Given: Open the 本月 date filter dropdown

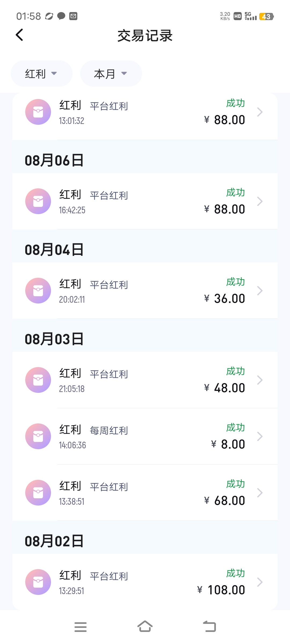Looking at the screenshot, I should click(x=111, y=74).
